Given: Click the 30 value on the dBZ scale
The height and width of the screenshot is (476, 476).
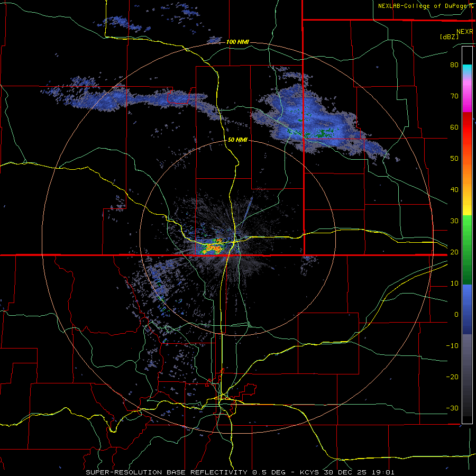Looking at the screenshot, I should point(454,221).
